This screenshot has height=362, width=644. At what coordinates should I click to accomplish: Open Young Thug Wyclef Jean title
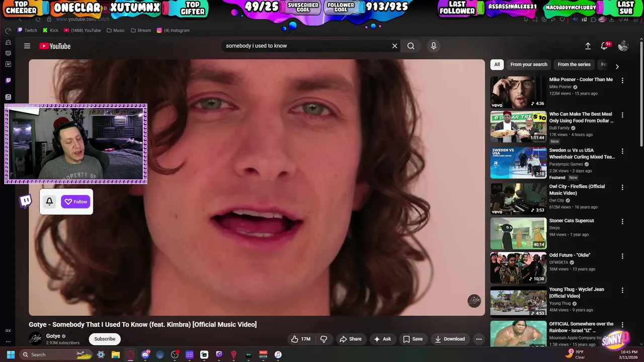pos(577,293)
